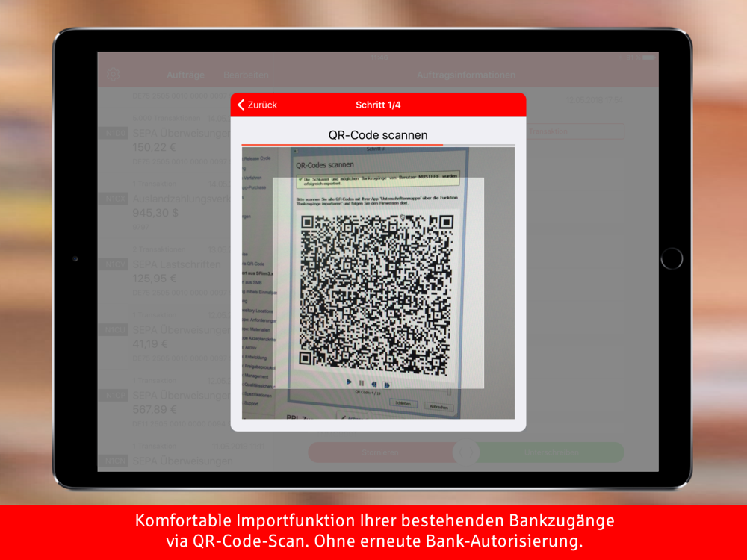Open Aufträge in background header

pos(186,75)
